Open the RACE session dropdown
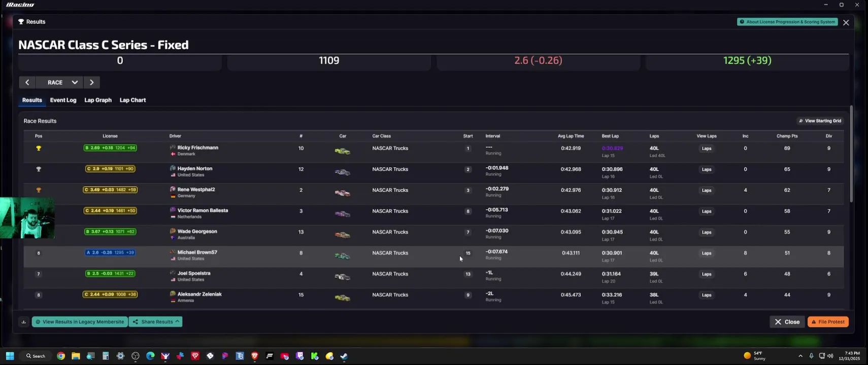 click(x=60, y=82)
